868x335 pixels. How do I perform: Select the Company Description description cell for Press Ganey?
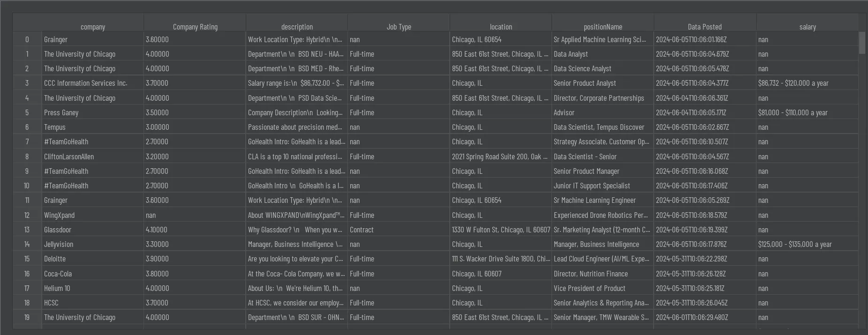click(297, 112)
